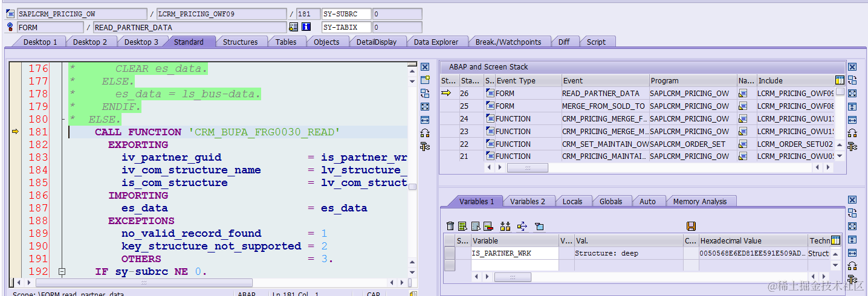This screenshot has width=868, height=296.
Task: Go to the Tables tab
Action: click(286, 42)
